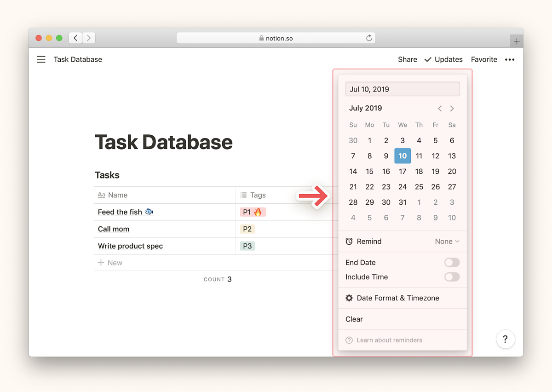552x392 pixels.
Task: Go forward with browser forward arrow
Action: click(x=89, y=38)
